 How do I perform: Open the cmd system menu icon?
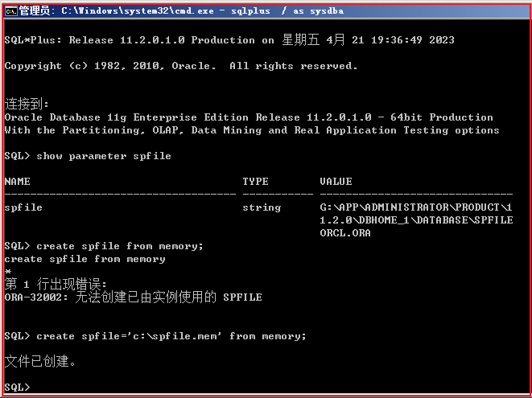pos(10,11)
